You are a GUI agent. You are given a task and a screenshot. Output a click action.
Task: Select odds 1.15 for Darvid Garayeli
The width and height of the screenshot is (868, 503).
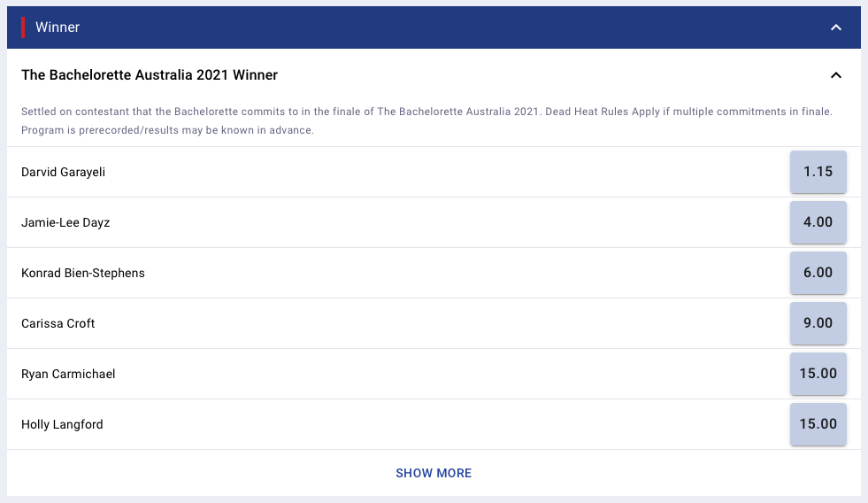coord(818,172)
